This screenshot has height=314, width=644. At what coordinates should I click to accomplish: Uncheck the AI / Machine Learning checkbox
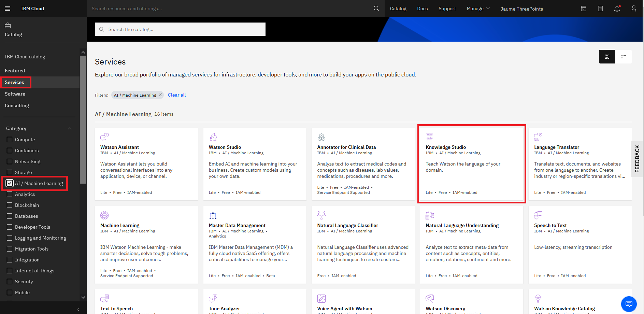(x=10, y=183)
